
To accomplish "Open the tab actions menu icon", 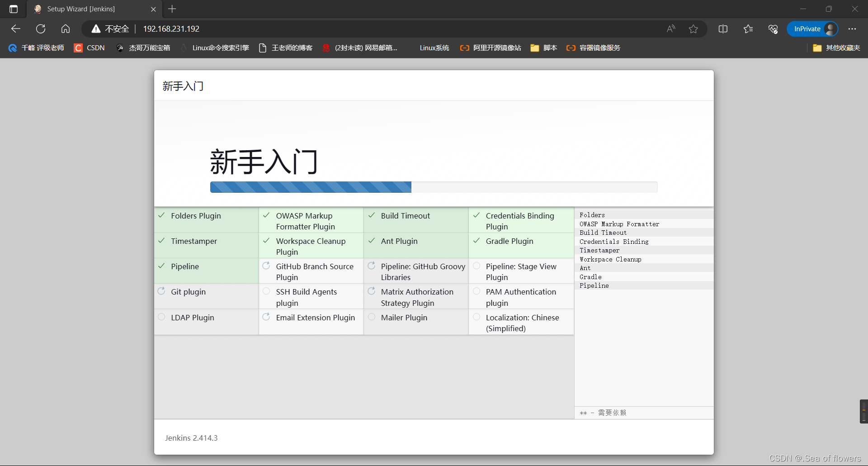I will (14, 9).
